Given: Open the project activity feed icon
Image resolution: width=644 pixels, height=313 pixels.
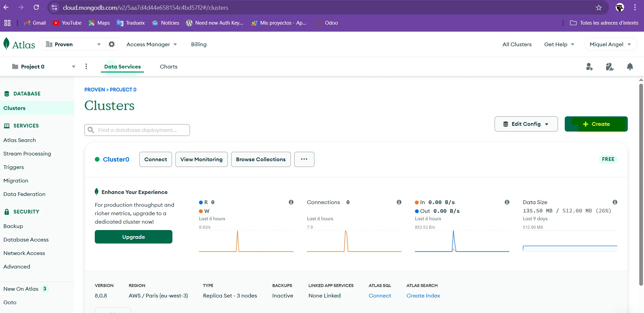Looking at the screenshot, I should [x=609, y=67].
